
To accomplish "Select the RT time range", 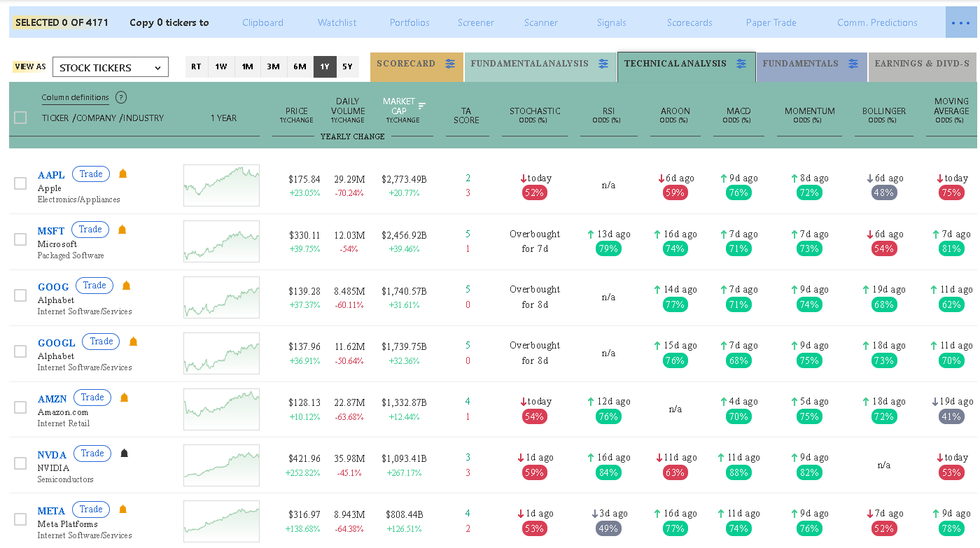I will point(196,67).
